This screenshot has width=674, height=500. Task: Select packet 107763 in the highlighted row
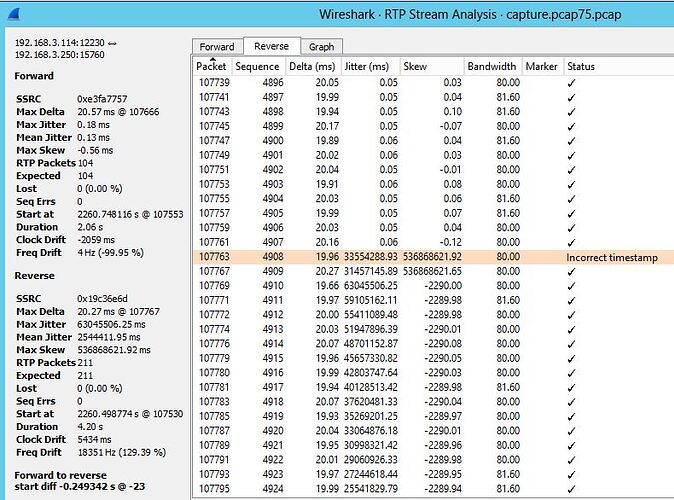[x=214, y=257]
